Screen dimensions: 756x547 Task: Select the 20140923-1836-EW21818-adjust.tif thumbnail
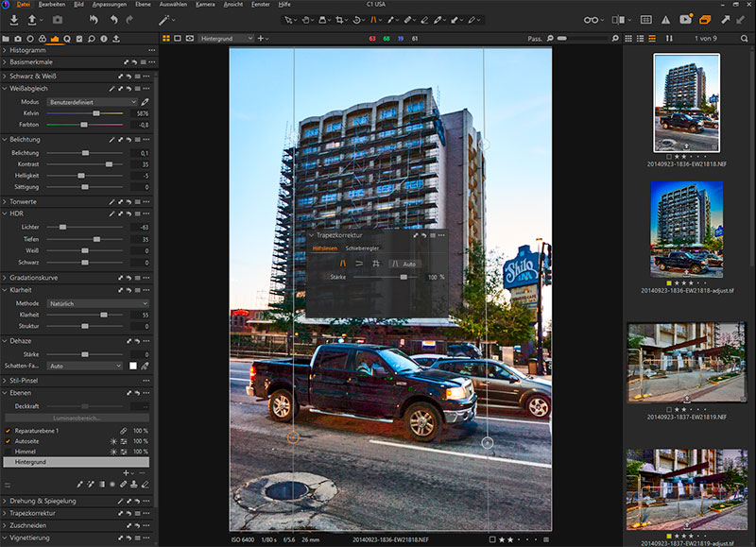[687, 229]
